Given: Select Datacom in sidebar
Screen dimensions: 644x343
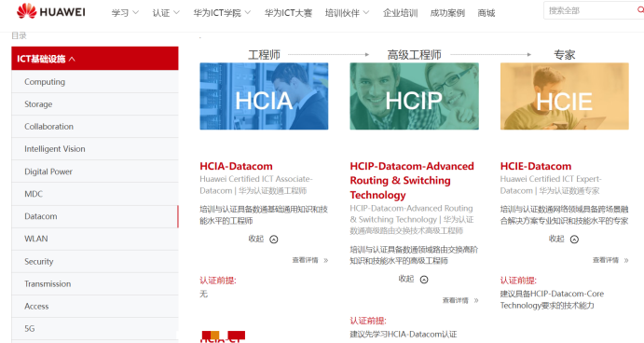Looking at the screenshot, I should tap(95, 216).
